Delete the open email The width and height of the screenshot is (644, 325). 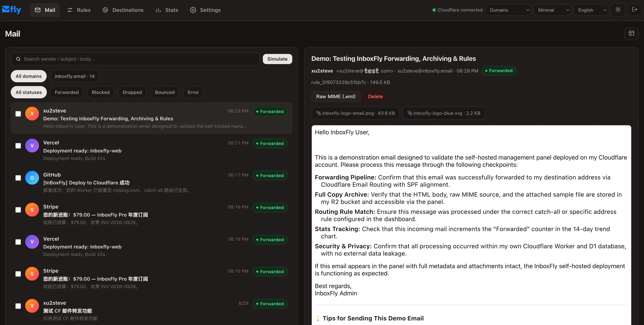(x=375, y=97)
